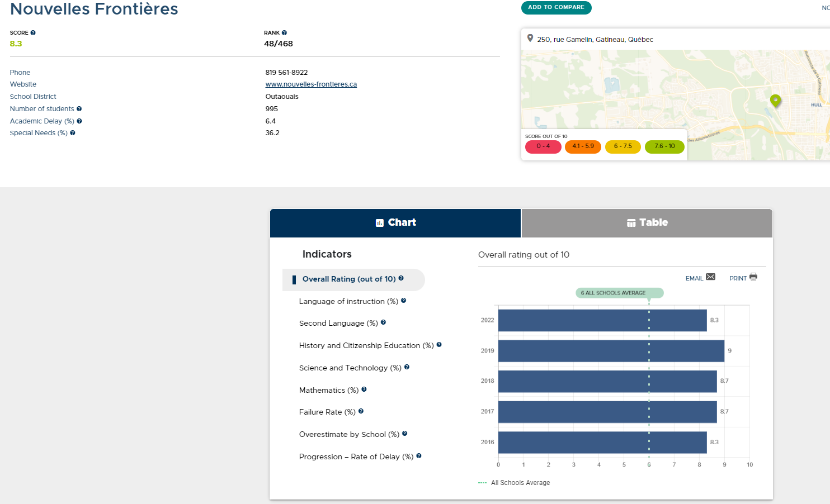Click the Outaouais school district value

pyautogui.click(x=282, y=97)
